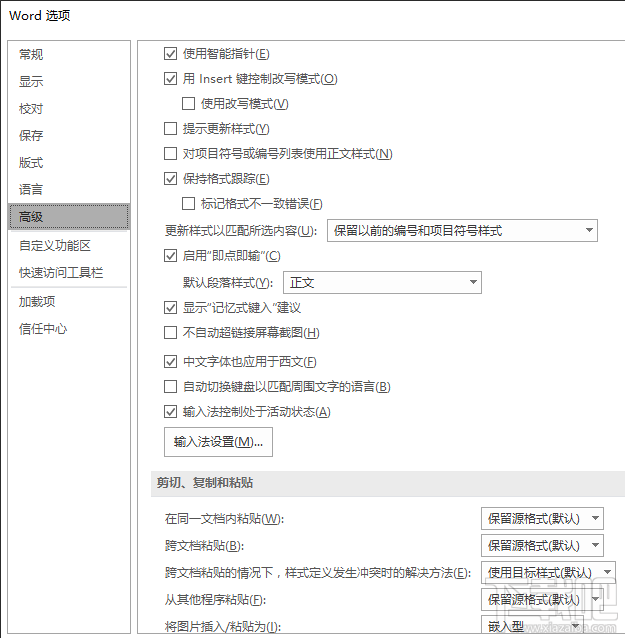Image resolution: width=625 pixels, height=638 pixels.
Task: Switch to the 常规 category
Action: click(32, 55)
